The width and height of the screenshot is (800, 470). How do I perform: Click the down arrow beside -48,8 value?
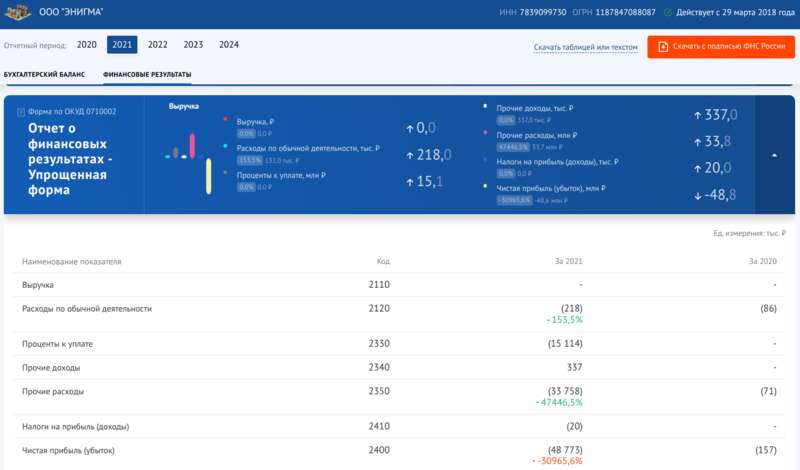tap(697, 195)
